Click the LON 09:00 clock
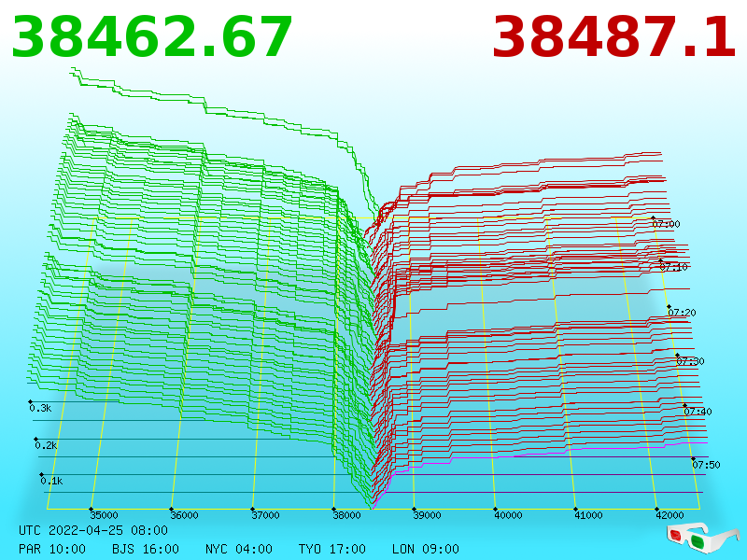Image resolution: width=747 pixels, height=560 pixels. (x=426, y=549)
